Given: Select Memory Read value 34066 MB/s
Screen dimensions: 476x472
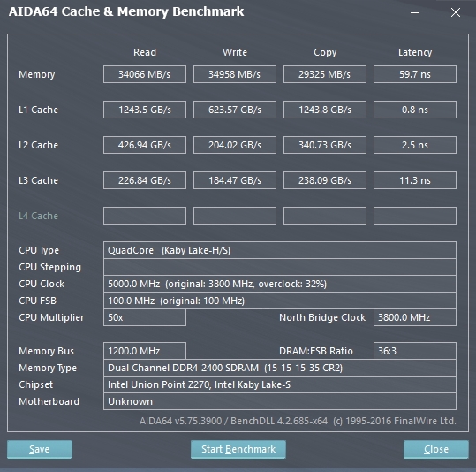Looking at the screenshot, I should [145, 74].
